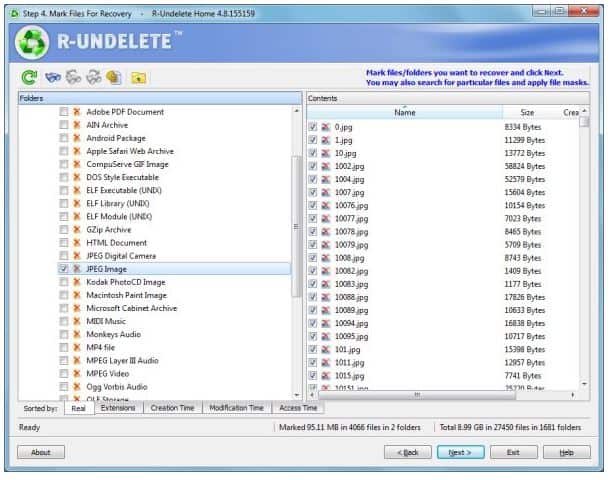Uncheck the JPEG Image folder checkbox
This screenshot has width=614, height=480.
63,269
